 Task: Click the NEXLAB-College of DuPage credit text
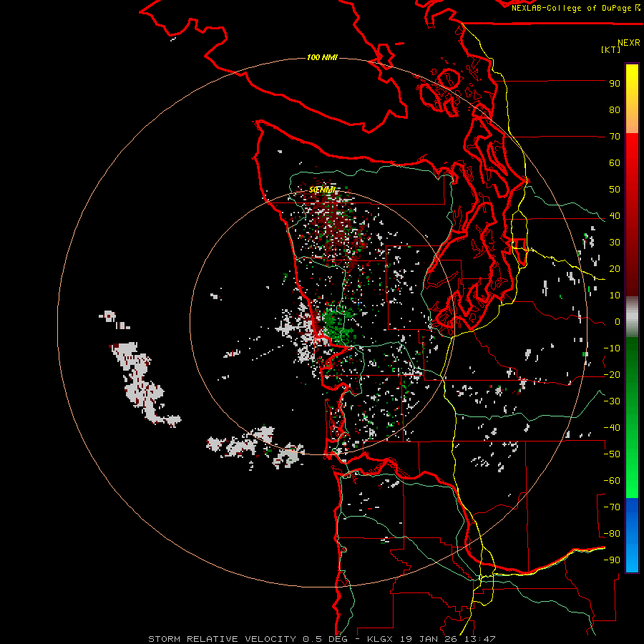(x=575, y=8)
